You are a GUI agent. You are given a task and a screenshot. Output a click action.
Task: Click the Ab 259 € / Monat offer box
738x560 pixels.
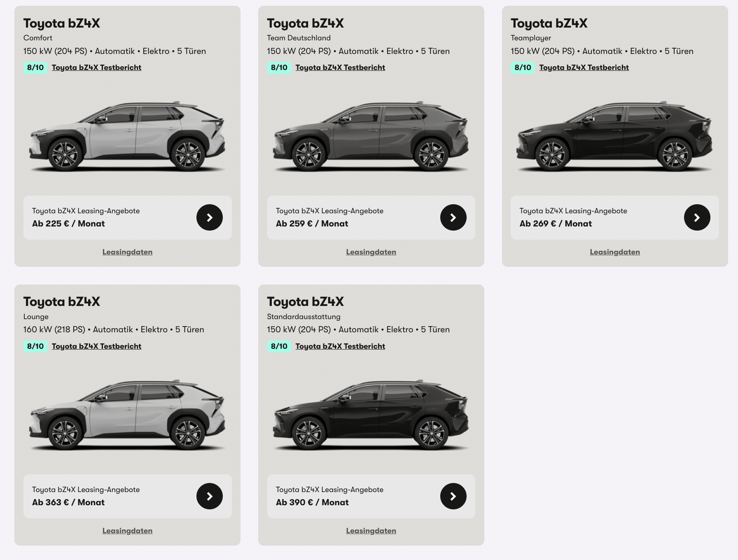tap(371, 217)
